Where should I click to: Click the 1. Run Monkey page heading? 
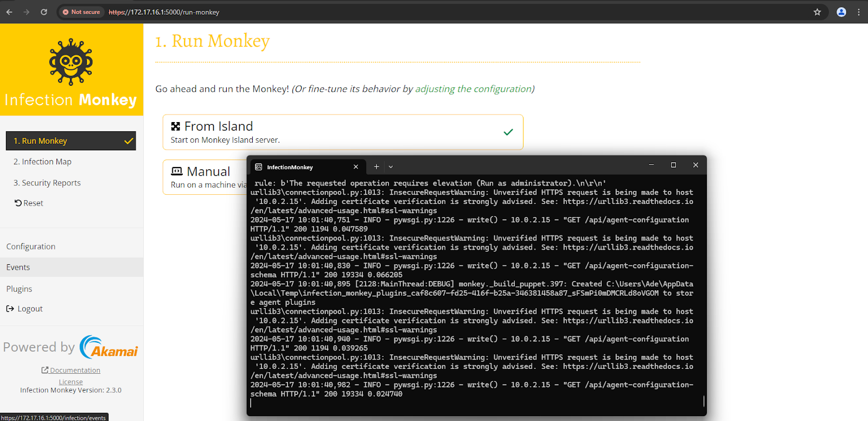(212, 41)
